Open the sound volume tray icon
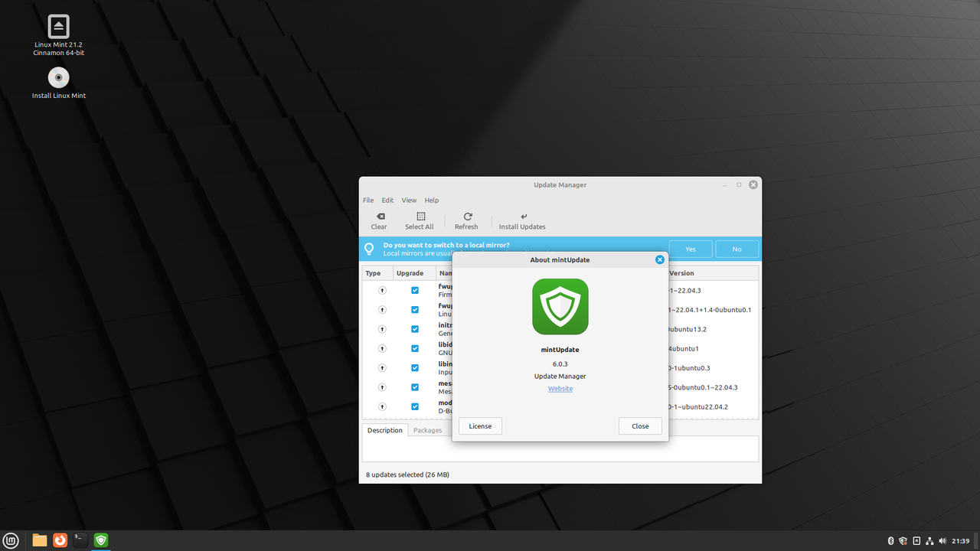The image size is (980, 551). tap(942, 541)
